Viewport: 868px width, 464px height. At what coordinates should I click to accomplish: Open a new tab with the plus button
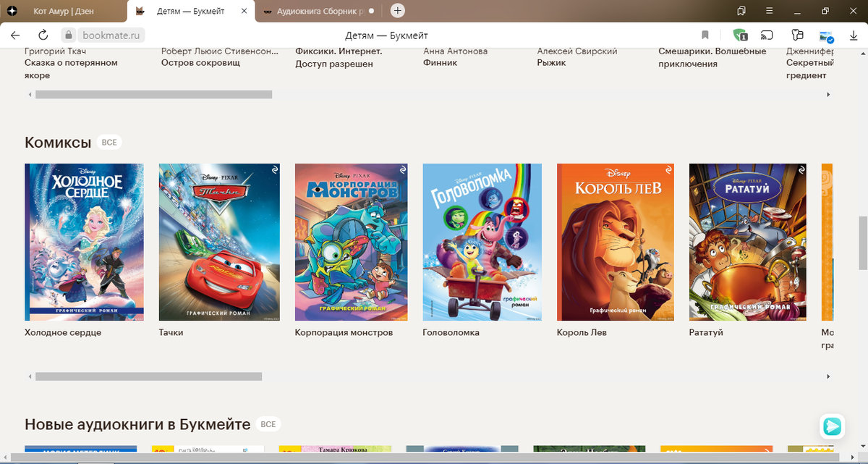(398, 11)
